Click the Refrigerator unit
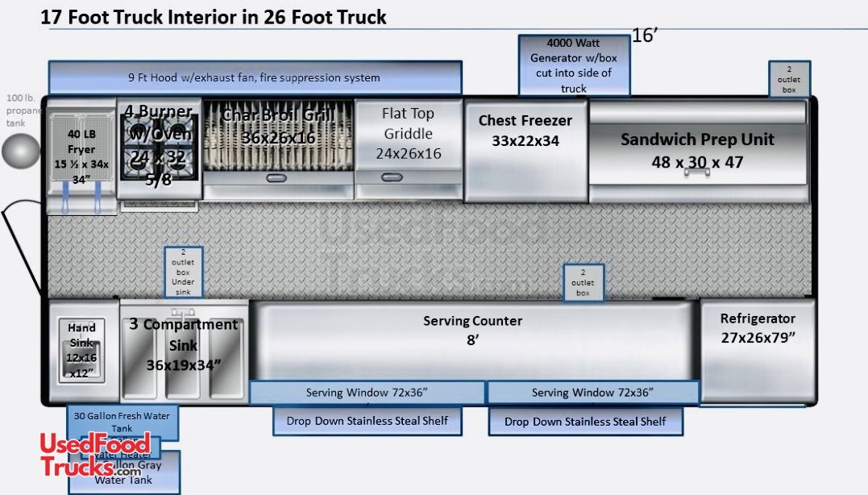Screen dimensions: 868x495 [757, 351]
